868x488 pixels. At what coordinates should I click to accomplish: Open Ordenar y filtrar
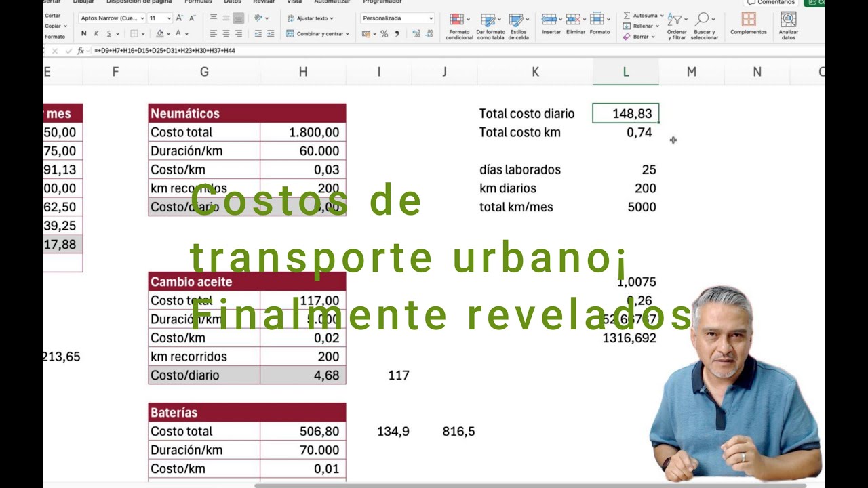tap(677, 26)
